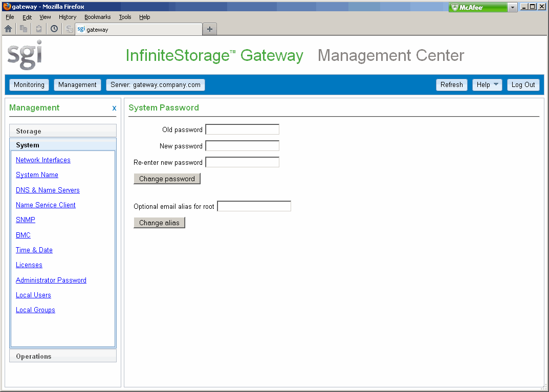Click the Monitoring button
549x392 pixels.
point(29,85)
